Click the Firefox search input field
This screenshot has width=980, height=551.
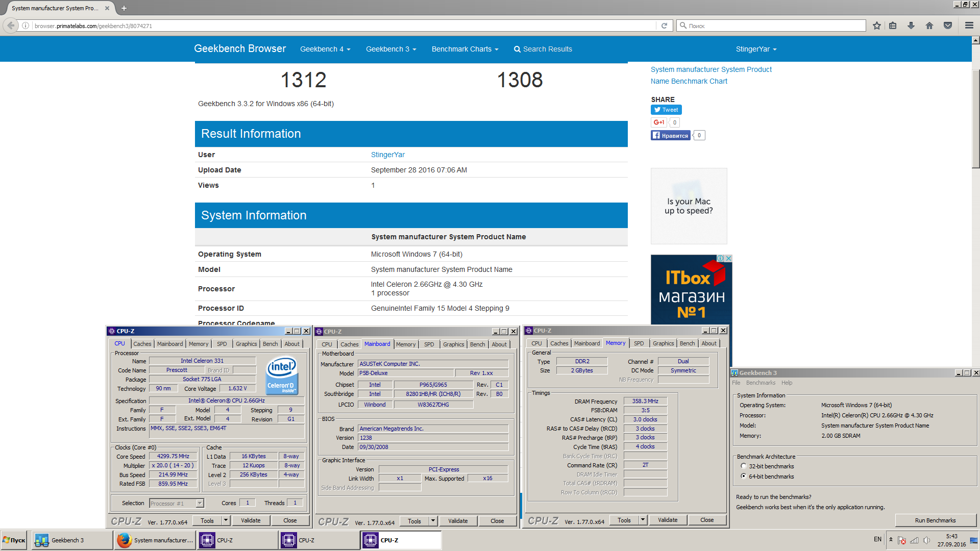[x=771, y=26]
